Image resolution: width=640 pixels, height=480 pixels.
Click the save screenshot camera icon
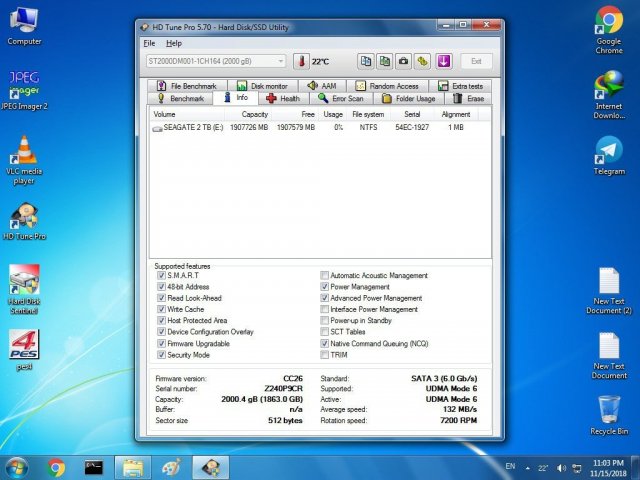404,61
